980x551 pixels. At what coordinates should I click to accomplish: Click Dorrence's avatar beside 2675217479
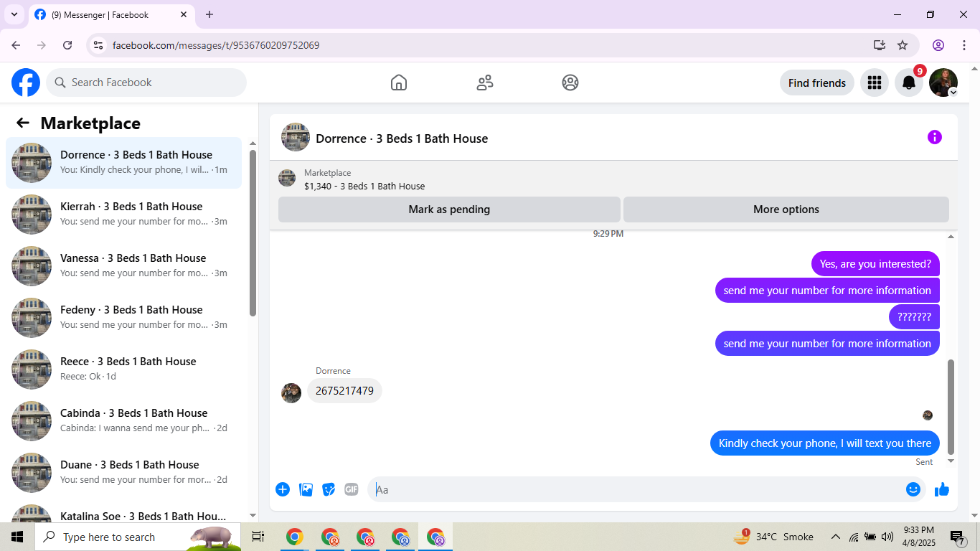pos(291,392)
